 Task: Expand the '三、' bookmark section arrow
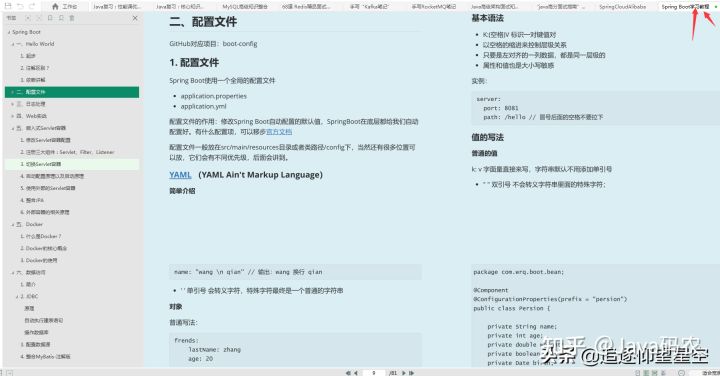tap(13, 104)
